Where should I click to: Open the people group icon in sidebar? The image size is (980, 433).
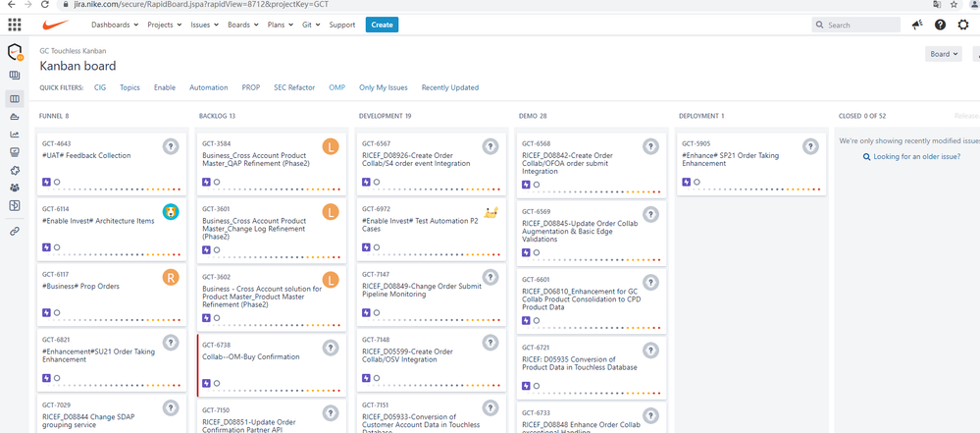[15, 188]
